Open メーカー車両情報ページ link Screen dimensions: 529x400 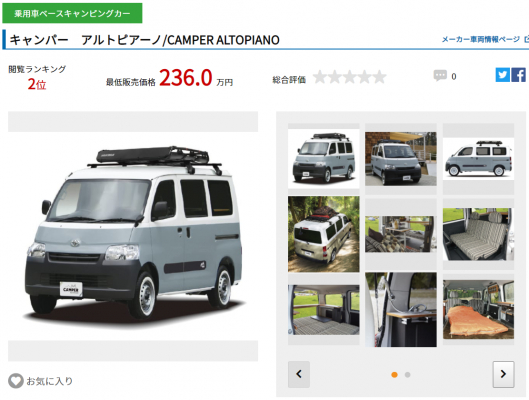point(481,39)
